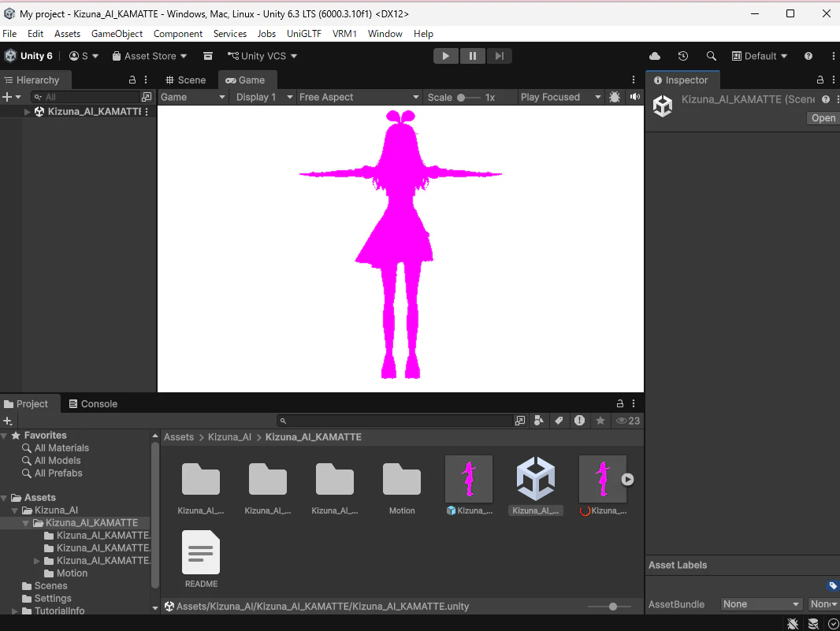Open the Unity VCS dropdown
This screenshot has height=631, width=840.
click(x=262, y=56)
